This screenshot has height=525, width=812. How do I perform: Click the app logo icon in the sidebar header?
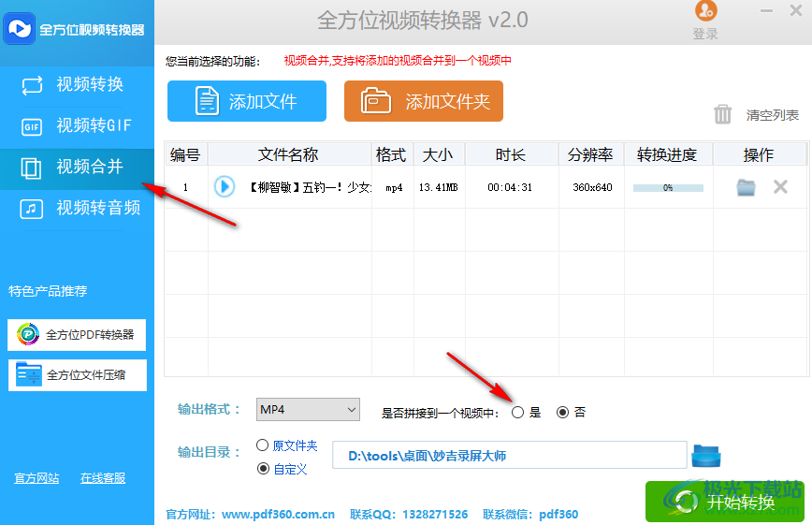[19, 28]
